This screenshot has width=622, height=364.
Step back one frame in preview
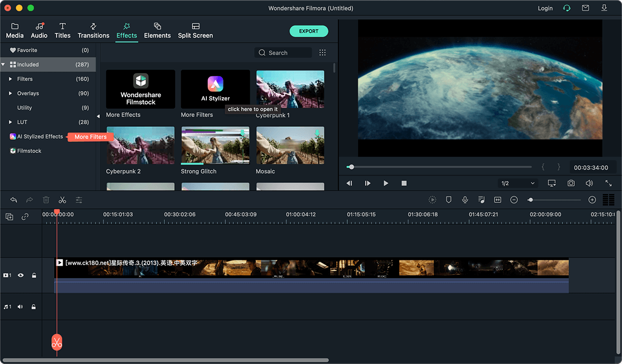(x=349, y=183)
